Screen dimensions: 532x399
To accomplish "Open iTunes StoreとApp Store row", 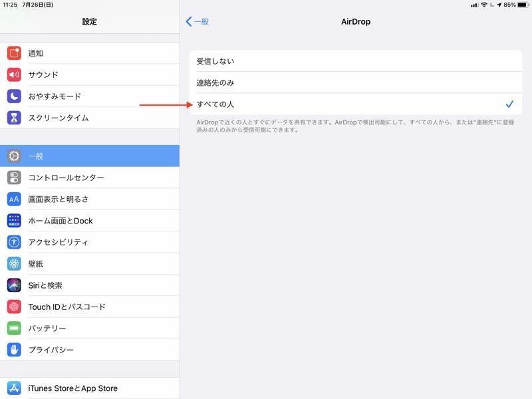I will (x=90, y=388).
